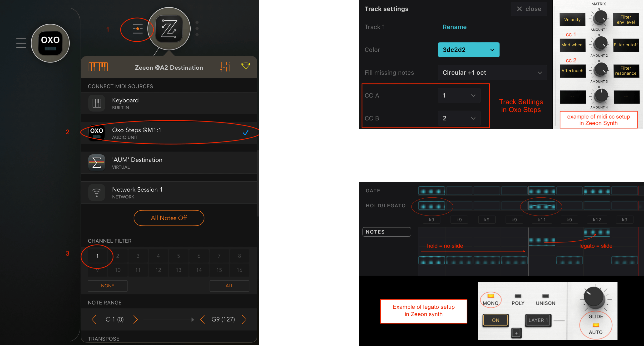Screen dimensions: 644x346
Task: Open the CC A value dropdown
Action: pyautogui.click(x=459, y=95)
